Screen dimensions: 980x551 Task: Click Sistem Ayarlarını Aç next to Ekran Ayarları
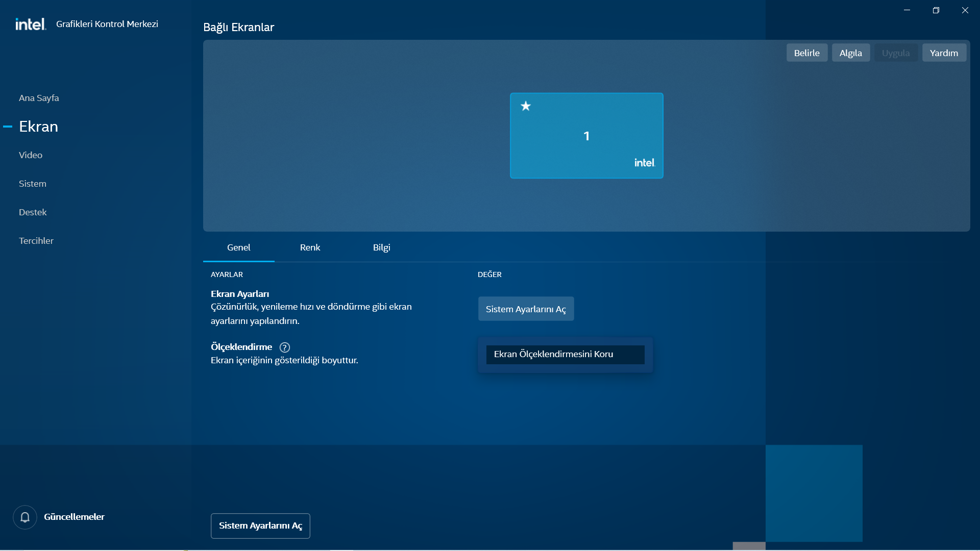(526, 309)
